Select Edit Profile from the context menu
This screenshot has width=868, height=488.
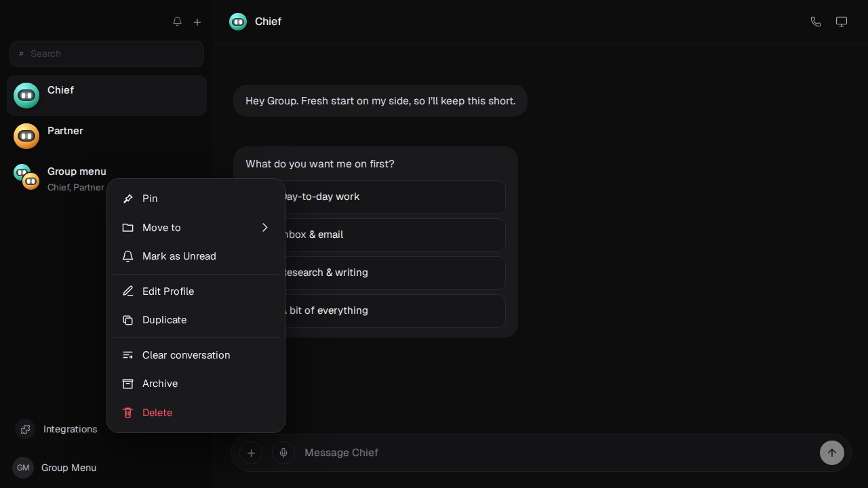196,291
